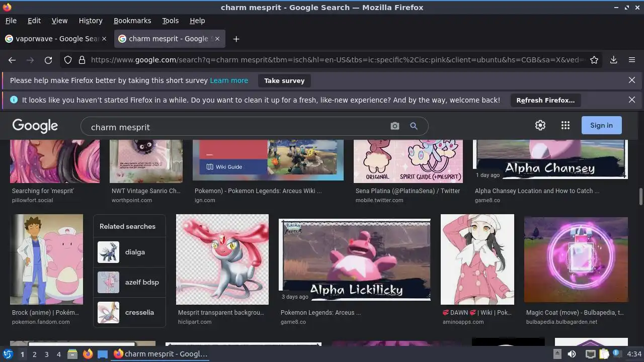This screenshot has width=644, height=362.
Task: Select charm mesprit window in taskbar
Action: click(x=160, y=354)
